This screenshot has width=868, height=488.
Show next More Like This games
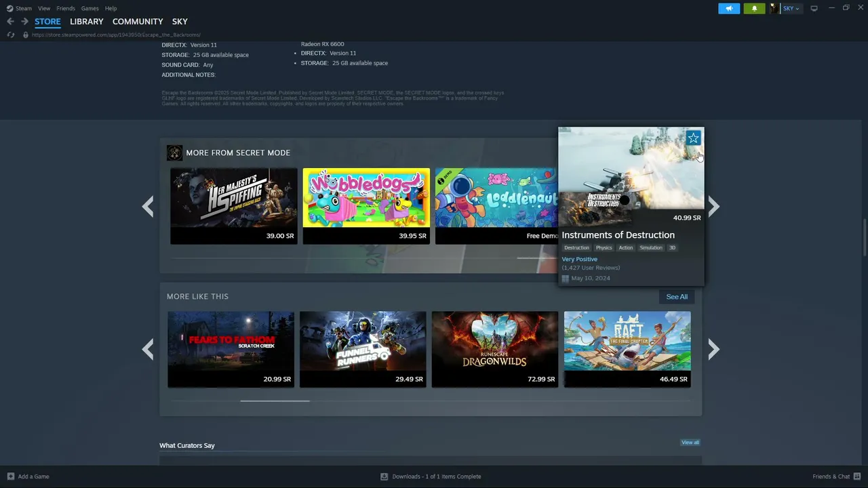(713, 349)
